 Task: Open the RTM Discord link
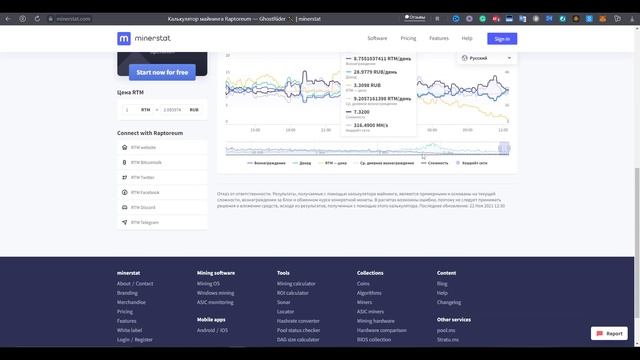(143, 207)
